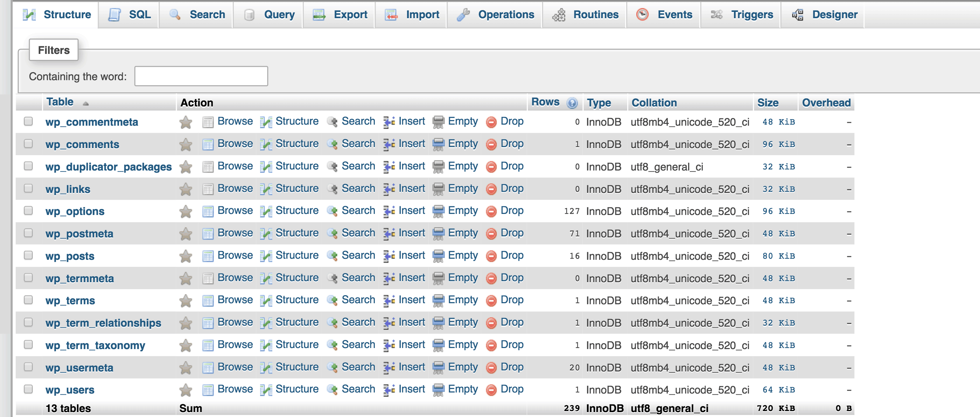Open the wp_term_relationships table link
Screen dimensions: 980x417
(x=103, y=323)
